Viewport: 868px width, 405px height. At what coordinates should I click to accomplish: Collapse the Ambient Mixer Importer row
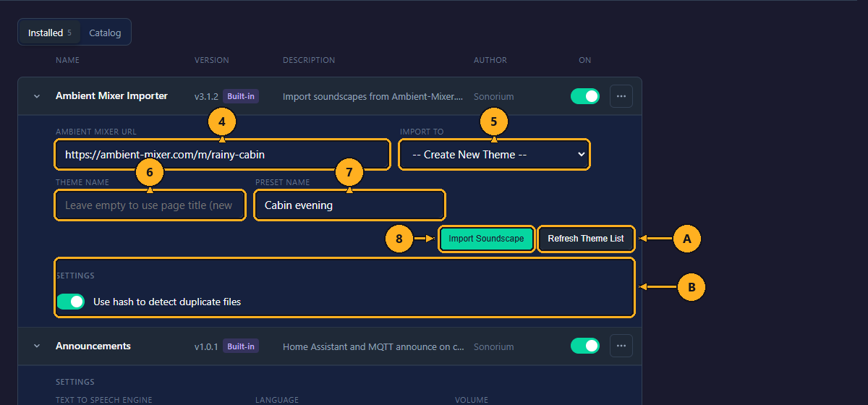coord(37,96)
